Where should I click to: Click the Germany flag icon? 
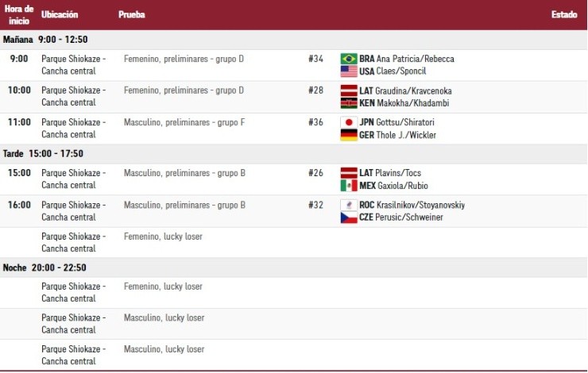pos(349,134)
